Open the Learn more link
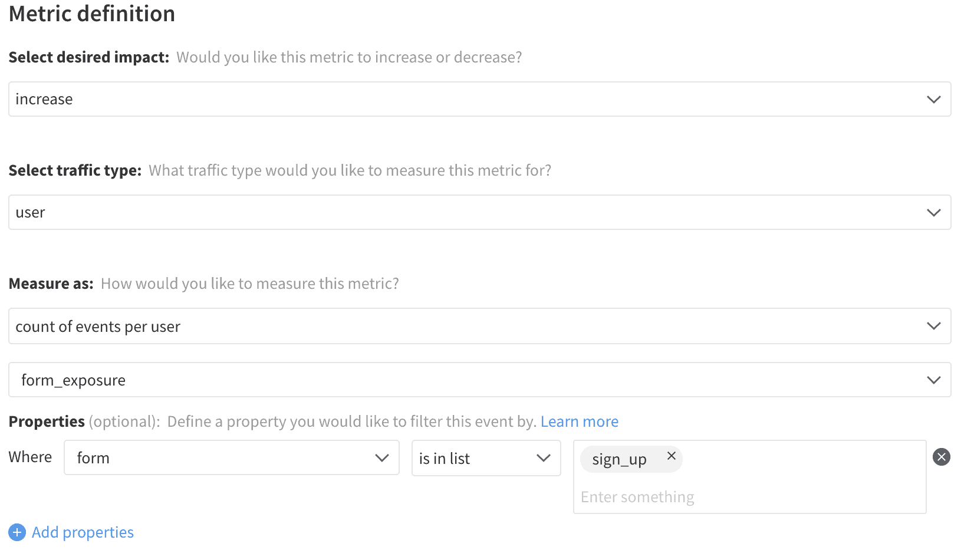 tap(580, 421)
